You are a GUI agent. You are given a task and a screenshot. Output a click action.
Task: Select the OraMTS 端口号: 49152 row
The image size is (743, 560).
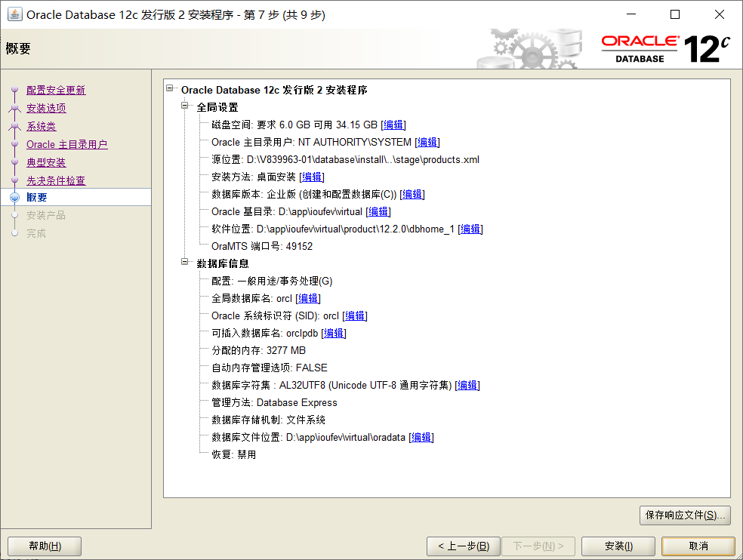point(262,246)
